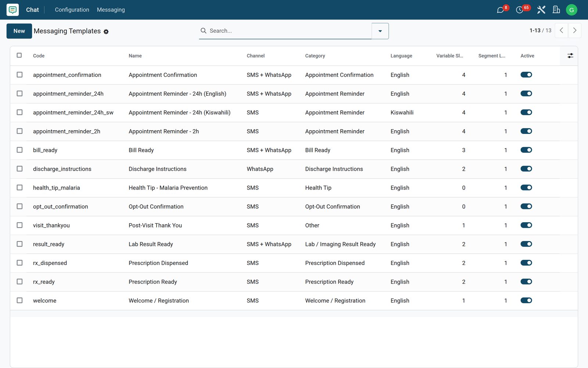Open the optional columns adjust icon
Image resolution: width=588 pixels, height=368 pixels.
(570, 56)
